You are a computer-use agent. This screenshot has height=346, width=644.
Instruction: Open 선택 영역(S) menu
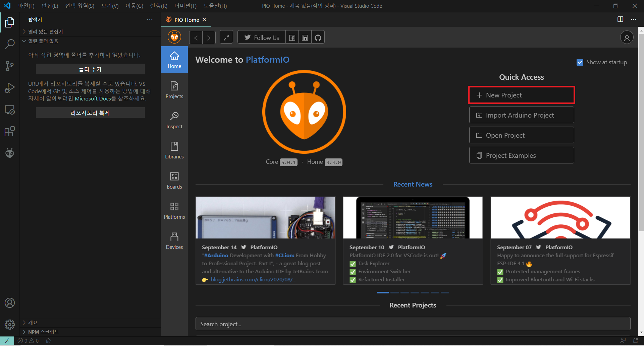click(x=79, y=6)
